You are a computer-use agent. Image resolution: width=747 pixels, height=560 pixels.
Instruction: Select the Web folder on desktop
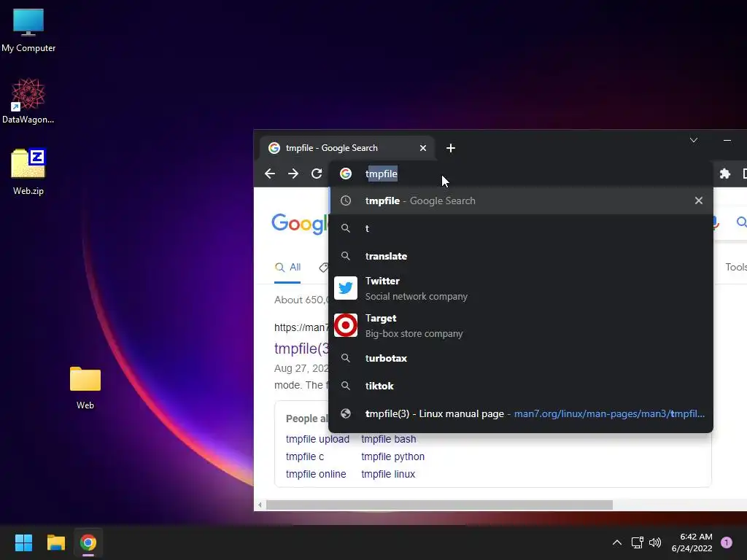point(85,388)
